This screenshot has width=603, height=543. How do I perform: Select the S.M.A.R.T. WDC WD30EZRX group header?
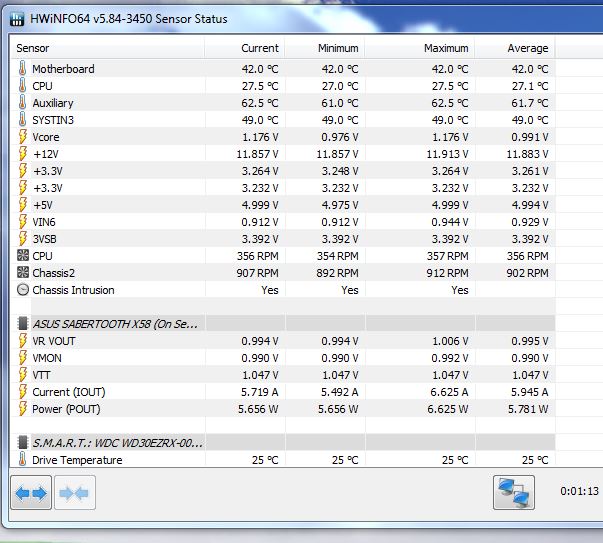(117, 443)
